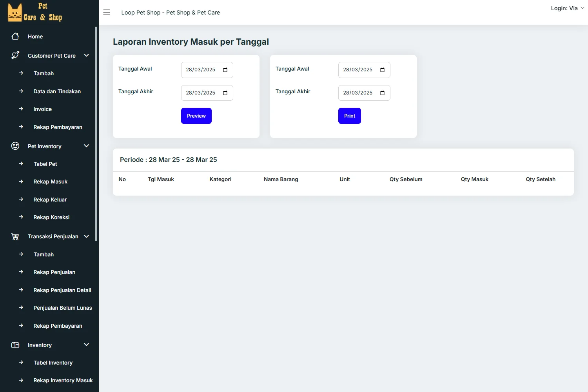Click the Qty Masuk column header
The image size is (588, 392).
[x=475, y=179]
